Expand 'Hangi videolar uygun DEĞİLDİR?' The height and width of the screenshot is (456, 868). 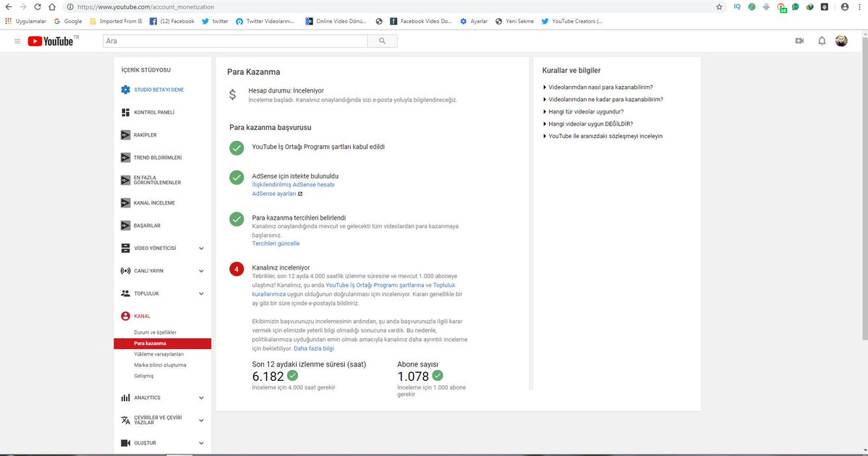[587, 124]
